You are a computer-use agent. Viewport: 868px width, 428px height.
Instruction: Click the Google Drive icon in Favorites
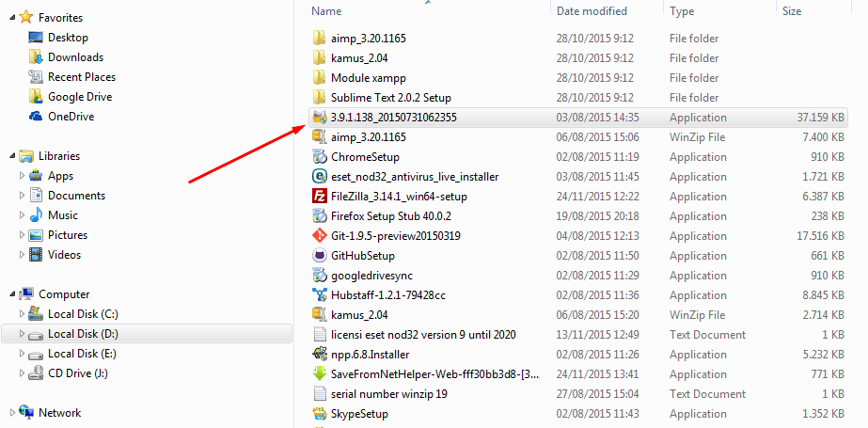[x=36, y=96]
